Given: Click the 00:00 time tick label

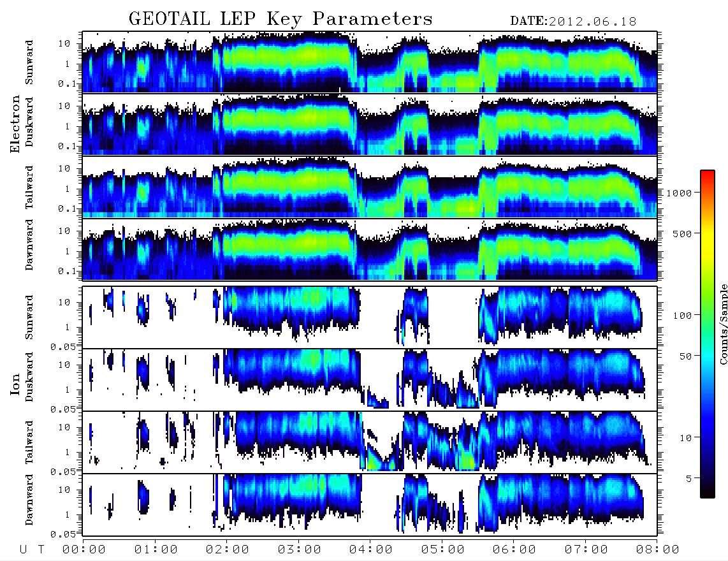Looking at the screenshot, I should coord(84,550).
